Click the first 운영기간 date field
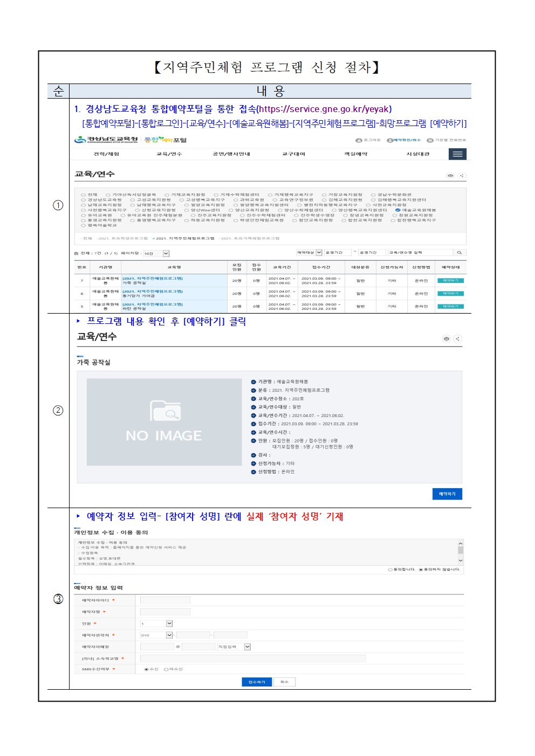Screen dimensions: 535x756 coord(338,252)
